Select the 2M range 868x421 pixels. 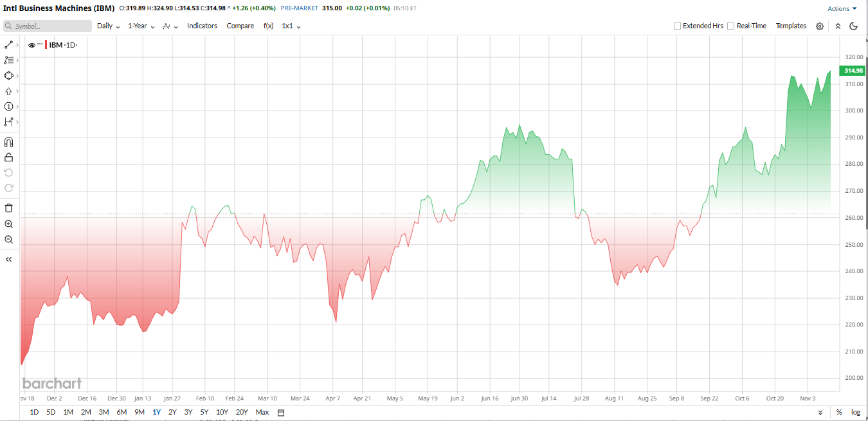pyautogui.click(x=86, y=413)
